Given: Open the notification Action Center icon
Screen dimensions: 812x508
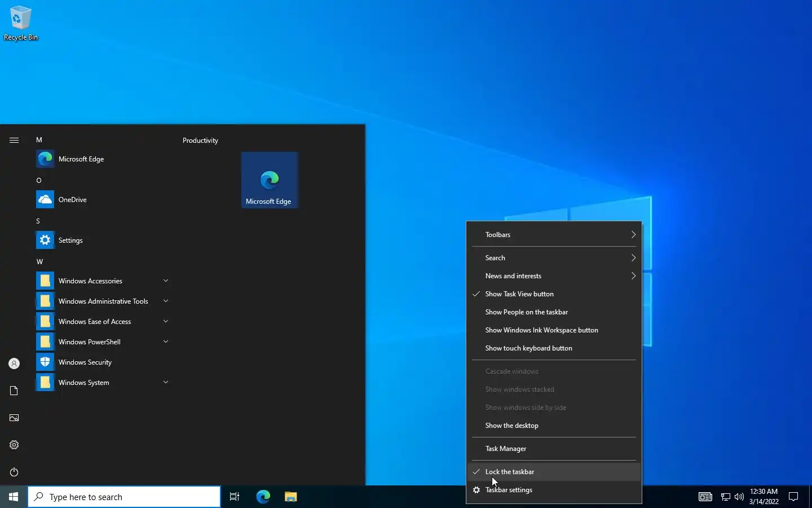Looking at the screenshot, I should point(793,497).
